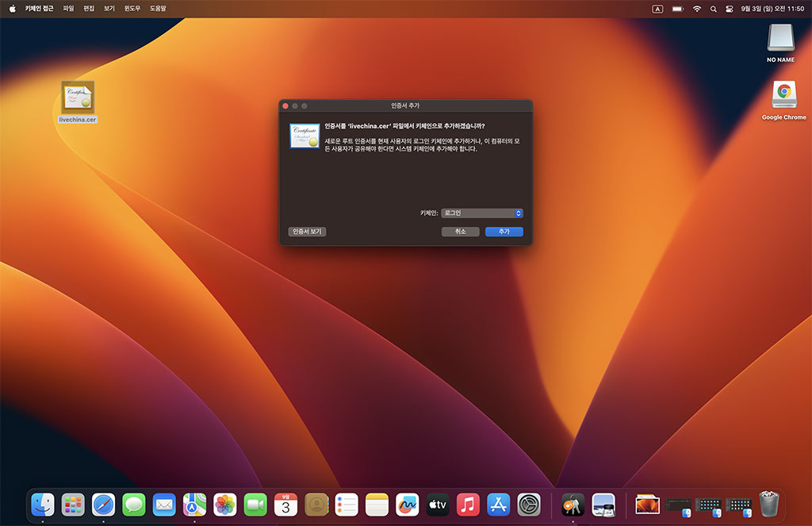Click the 취소 button

coord(461,232)
